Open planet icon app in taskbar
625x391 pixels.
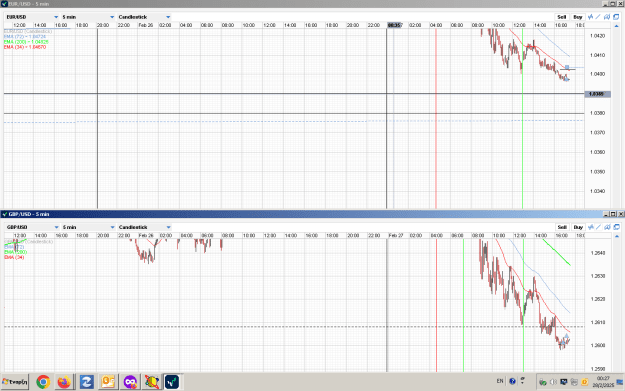(151, 382)
